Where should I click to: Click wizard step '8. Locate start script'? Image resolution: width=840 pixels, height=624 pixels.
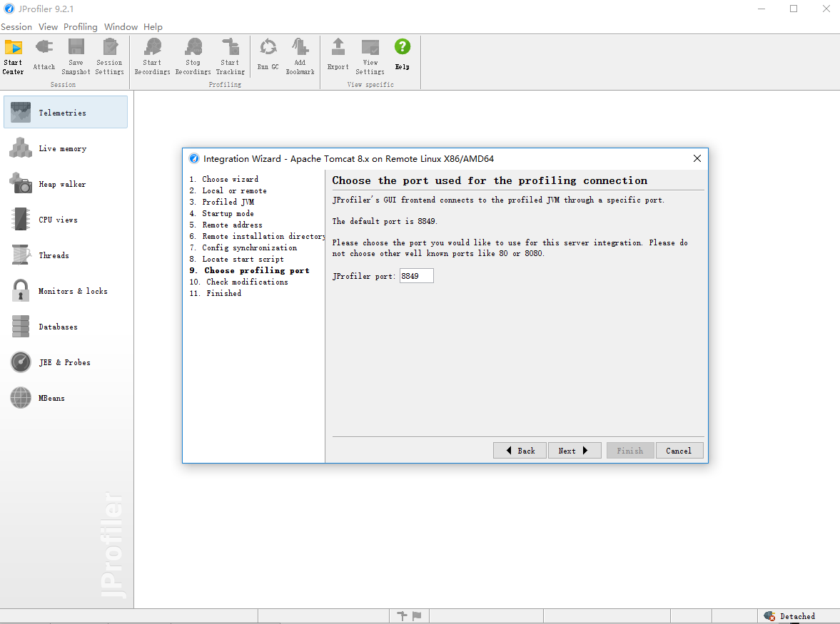point(237,259)
